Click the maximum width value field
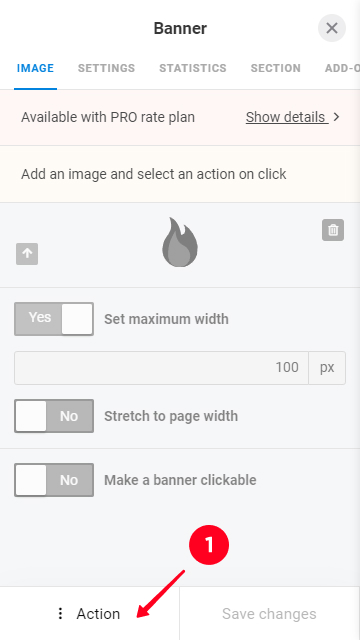Viewport: 360px width, 640px height. pyautogui.click(x=161, y=368)
